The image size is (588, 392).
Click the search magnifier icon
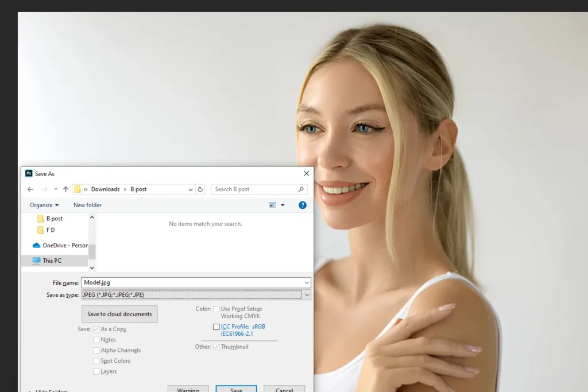tap(301, 189)
